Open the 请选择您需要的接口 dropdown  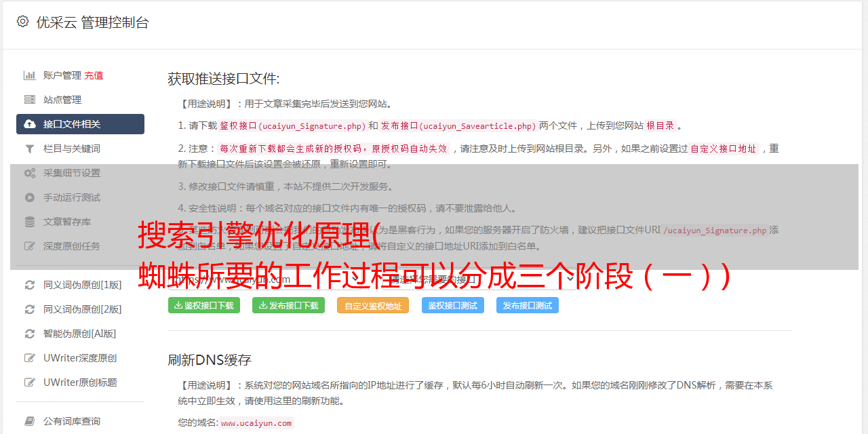click(480, 279)
